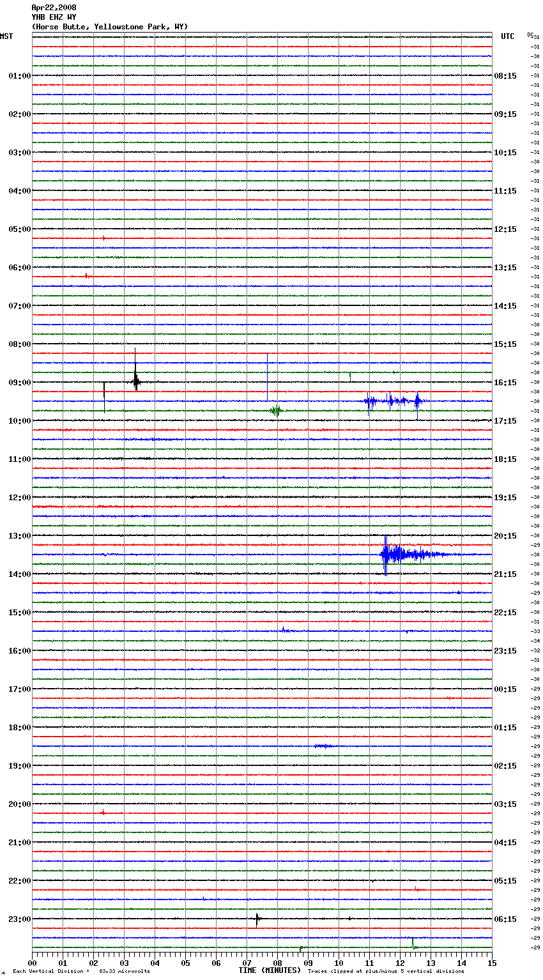The width and height of the screenshot is (543, 980).
Task: Click the 06:15 UTC time label
Action: [x=505, y=919]
